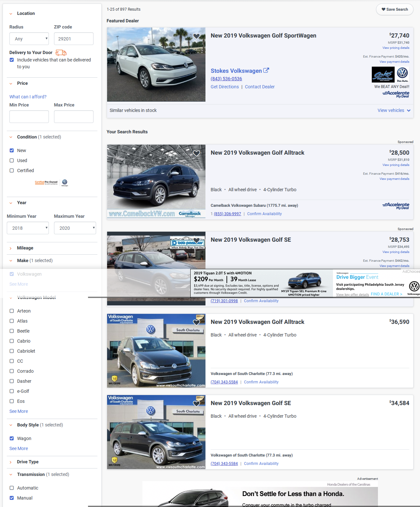
Task: Open the Minimum Year dropdown
Action: tap(28, 228)
